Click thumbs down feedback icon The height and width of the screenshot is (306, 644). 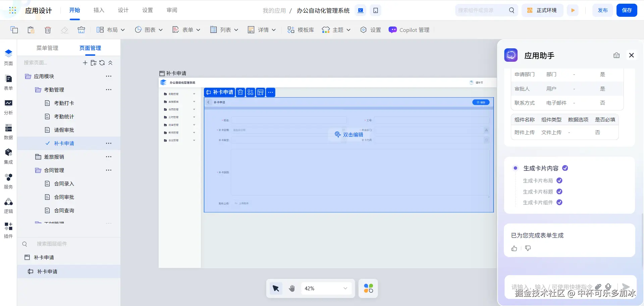[x=528, y=248]
